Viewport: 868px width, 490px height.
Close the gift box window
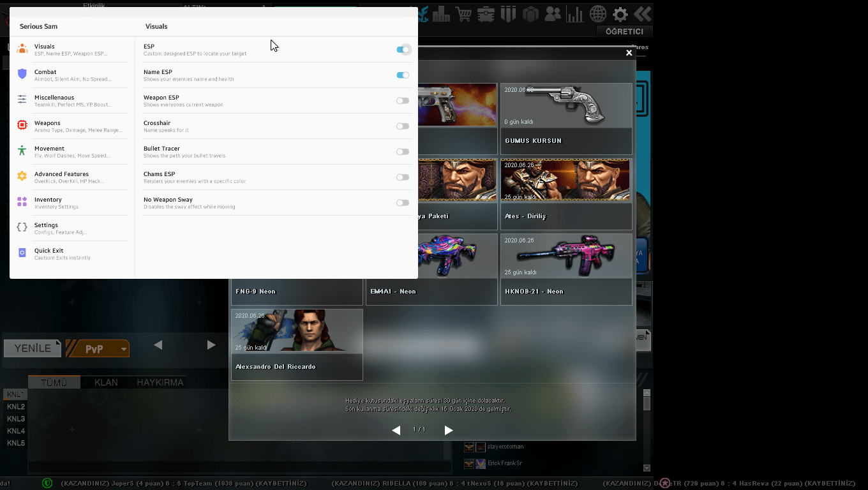629,53
